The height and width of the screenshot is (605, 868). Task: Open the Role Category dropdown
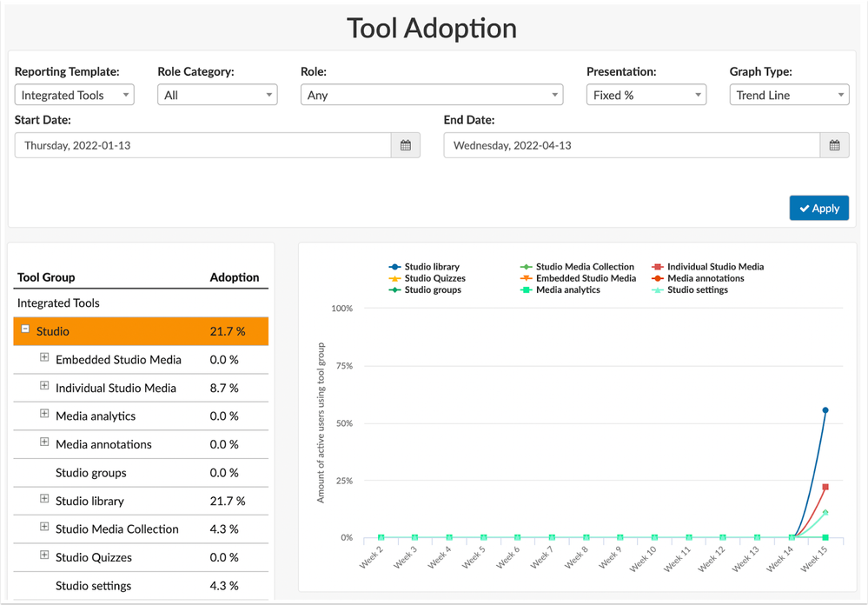217,95
